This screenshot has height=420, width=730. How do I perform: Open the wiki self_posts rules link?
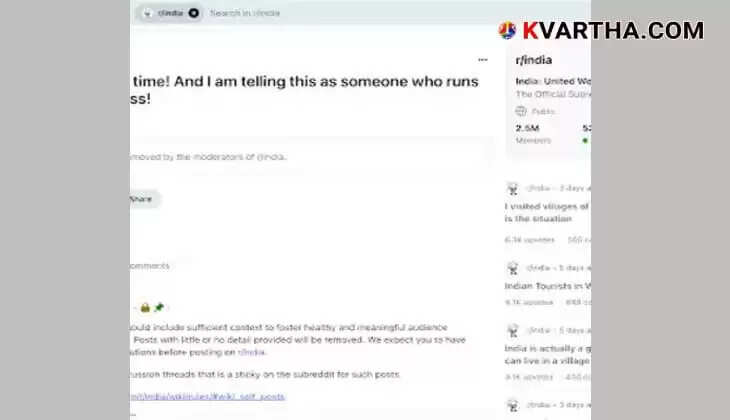(208, 397)
